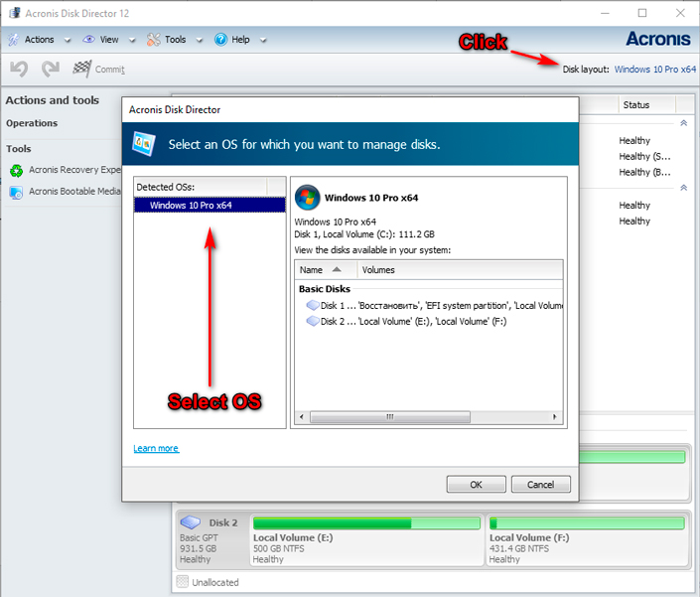Click the Windows logo orb in dialog
Screen dimensions: 700x597
coord(307,198)
